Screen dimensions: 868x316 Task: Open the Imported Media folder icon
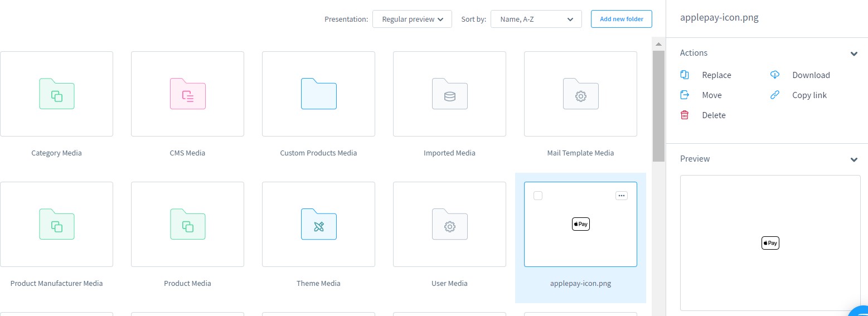(x=449, y=94)
